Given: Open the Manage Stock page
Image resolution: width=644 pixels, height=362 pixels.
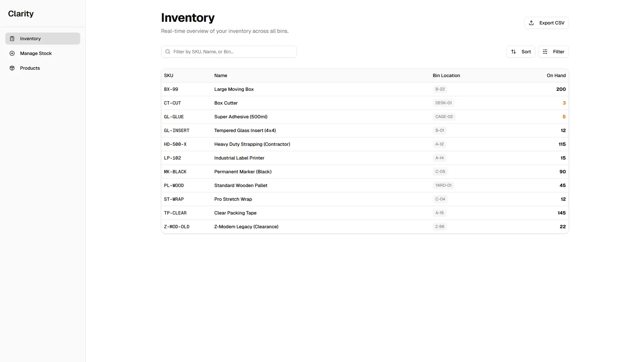Looking at the screenshot, I should point(36,53).
